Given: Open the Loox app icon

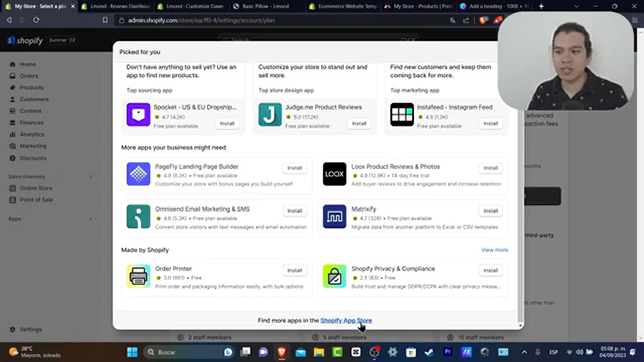Looking at the screenshot, I should (334, 174).
